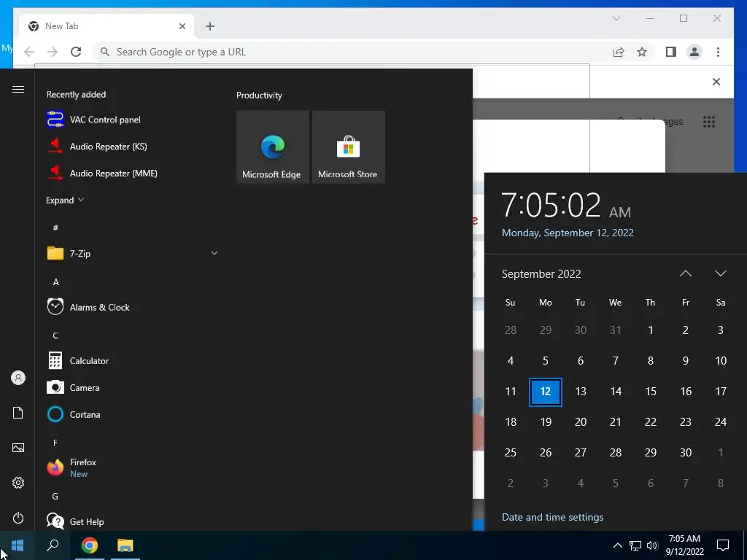Select September 21 in the calendar
Viewport: 747px width, 560px height.
coord(616,422)
